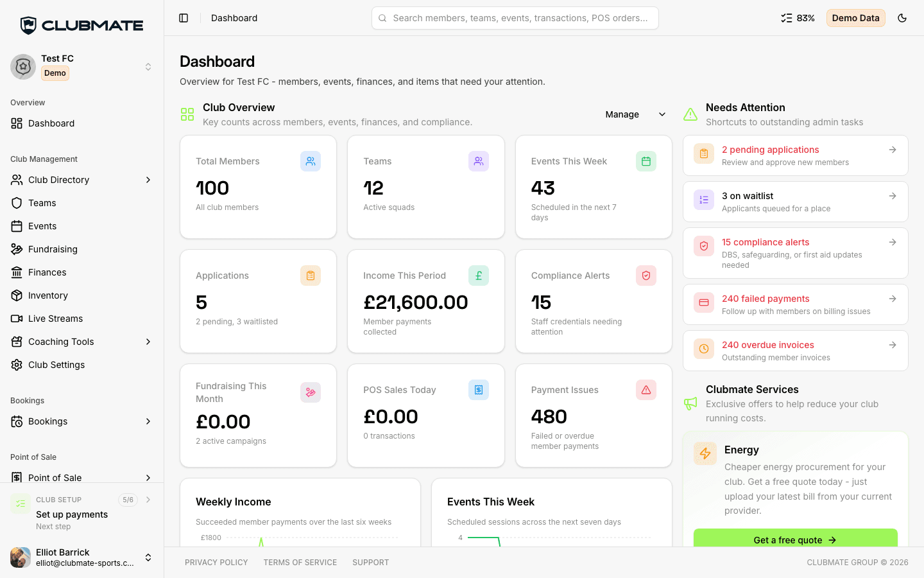Expand the Point of Sale chevron
The image size is (924, 578).
point(148,478)
